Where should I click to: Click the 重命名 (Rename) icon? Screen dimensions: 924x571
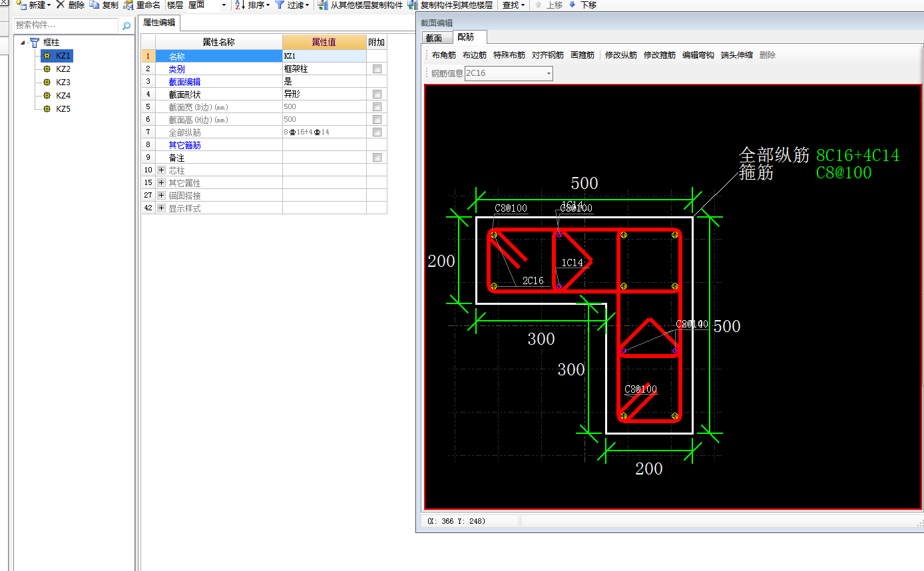128,5
